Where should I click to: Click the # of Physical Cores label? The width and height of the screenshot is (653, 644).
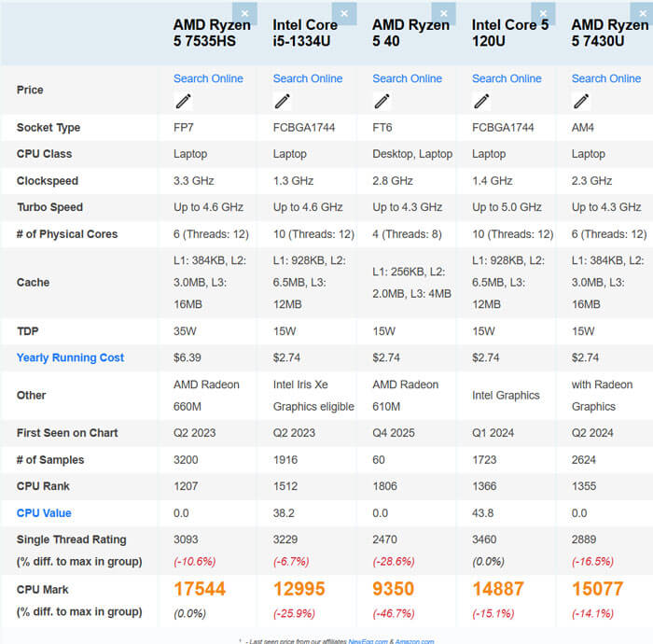[67, 234]
